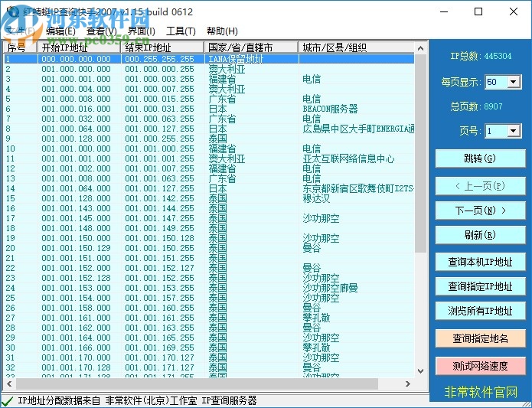Click the vertical scrollbar up arrow
The width and height of the screenshot is (532, 408).
tap(421, 48)
